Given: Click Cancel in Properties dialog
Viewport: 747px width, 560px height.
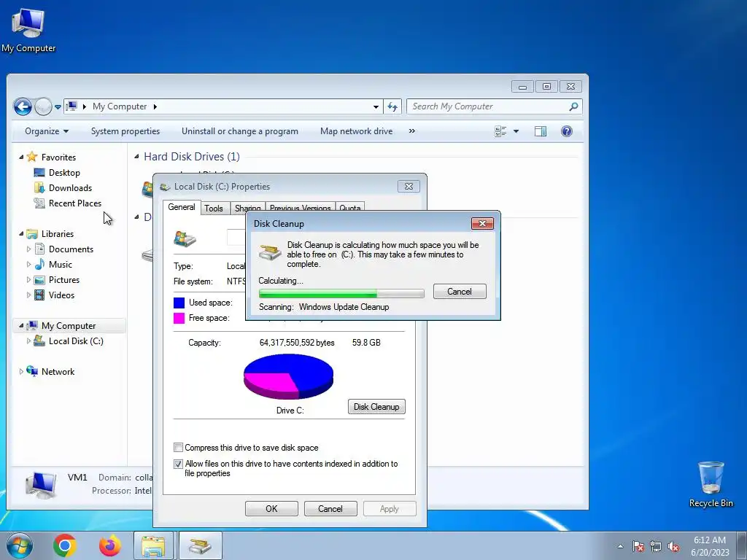Looking at the screenshot, I should (x=330, y=508).
